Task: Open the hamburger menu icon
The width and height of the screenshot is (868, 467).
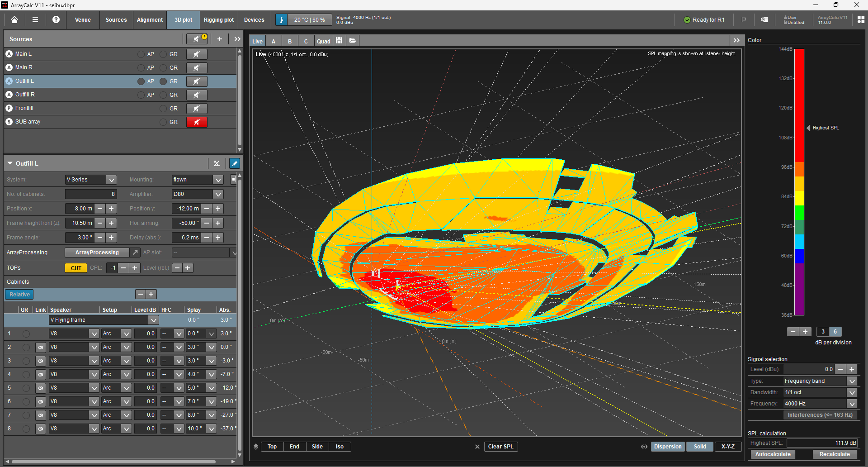Action: [35, 20]
